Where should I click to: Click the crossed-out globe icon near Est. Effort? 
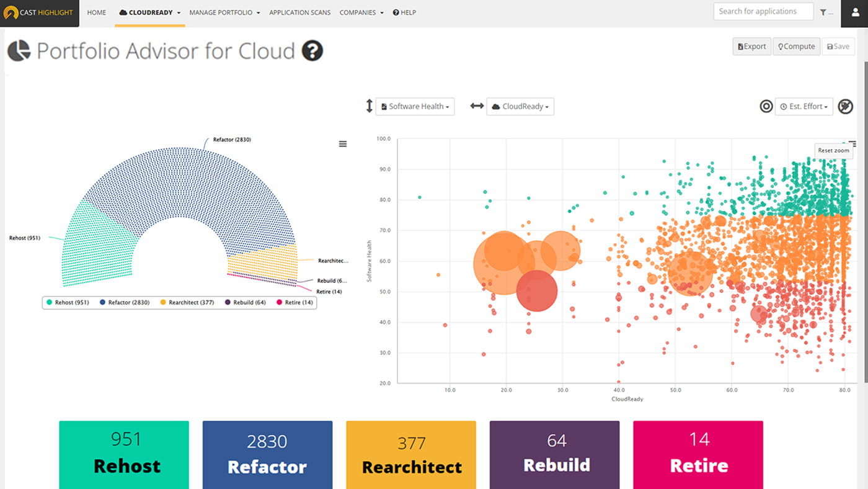[x=845, y=106]
